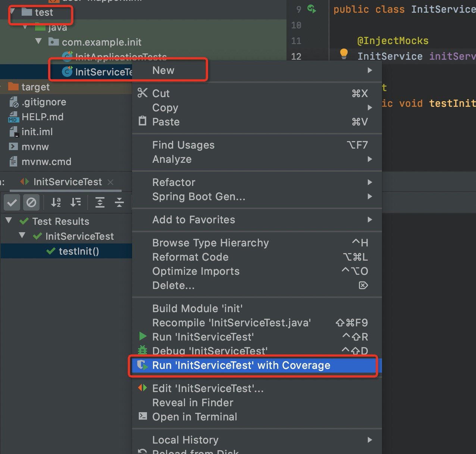The height and width of the screenshot is (454, 476).
Task: Toggle show ignored tests button
Action: point(31,203)
